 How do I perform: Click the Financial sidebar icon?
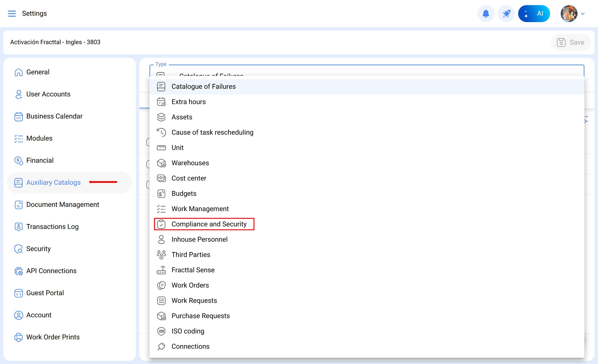pyautogui.click(x=18, y=161)
